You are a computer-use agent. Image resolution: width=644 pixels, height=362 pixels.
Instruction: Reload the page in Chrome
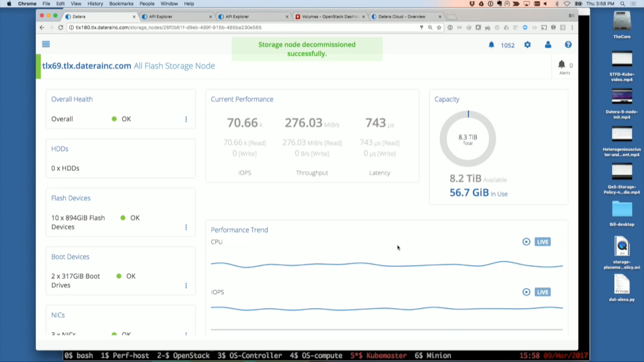(x=61, y=28)
